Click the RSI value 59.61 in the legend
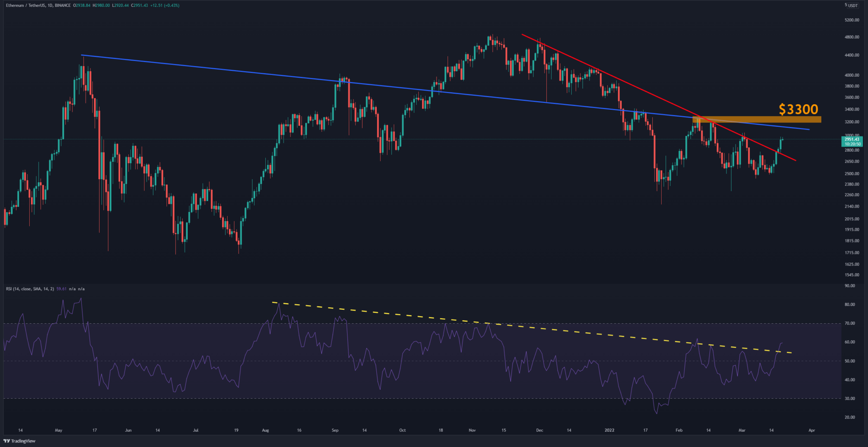The width and height of the screenshot is (868, 447). click(61, 289)
